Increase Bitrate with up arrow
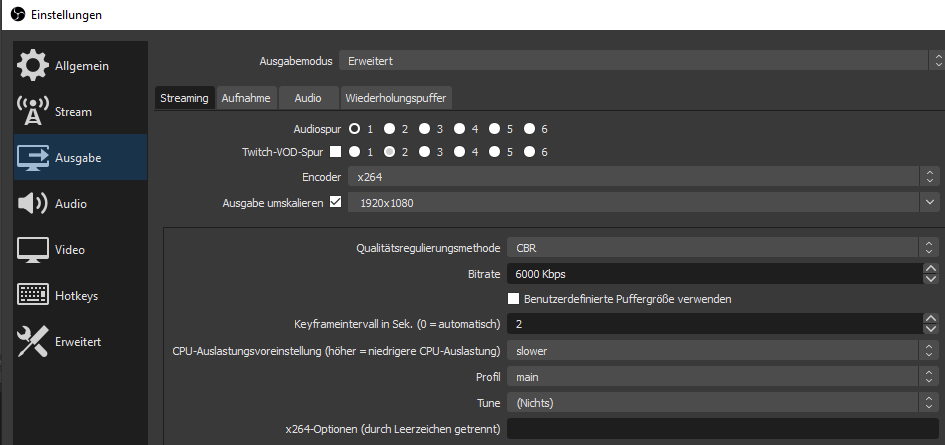 [931, 268]
